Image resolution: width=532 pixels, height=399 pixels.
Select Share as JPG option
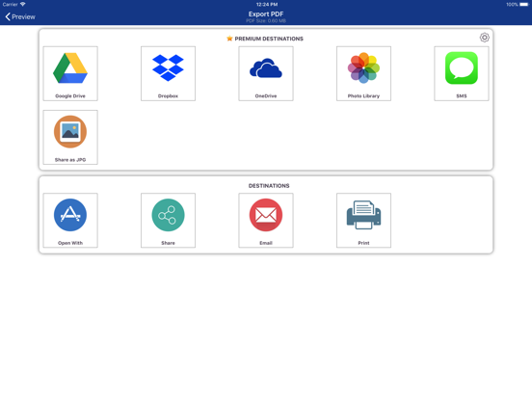[70, 137]
